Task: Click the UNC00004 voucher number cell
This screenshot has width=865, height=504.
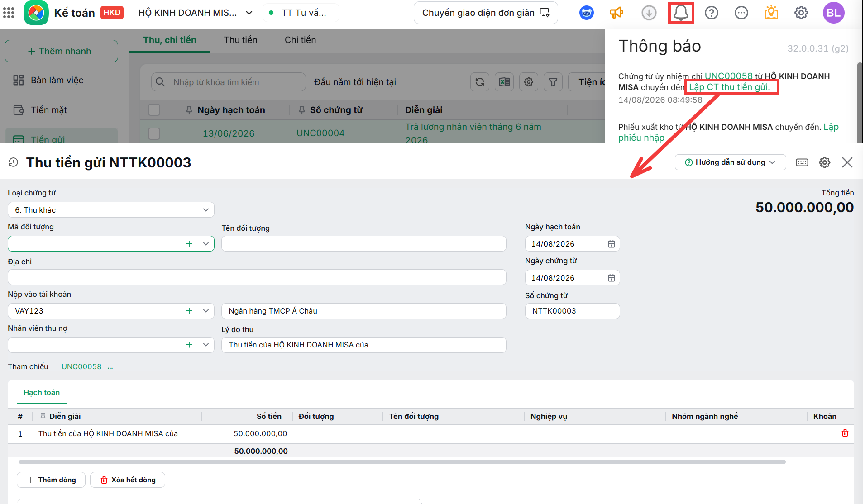Action: [x=320, y=133]
